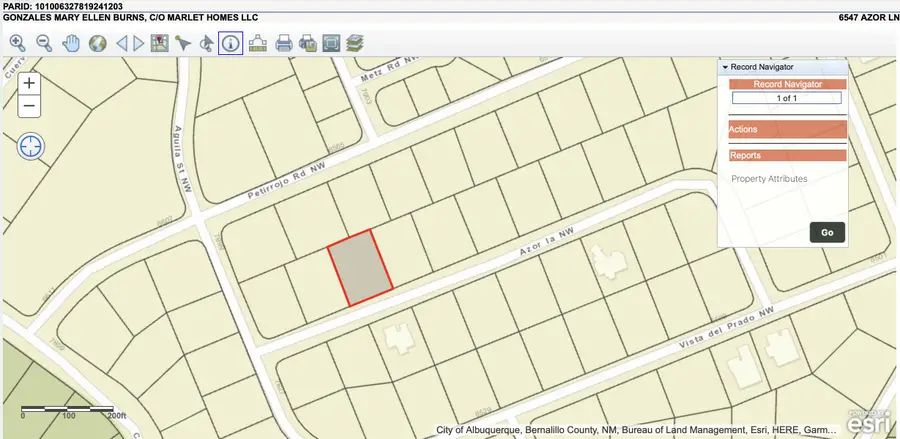The height and width of the screenshot is (439, 900).
Task: Go to next map extent arrow
Action: 138,42
